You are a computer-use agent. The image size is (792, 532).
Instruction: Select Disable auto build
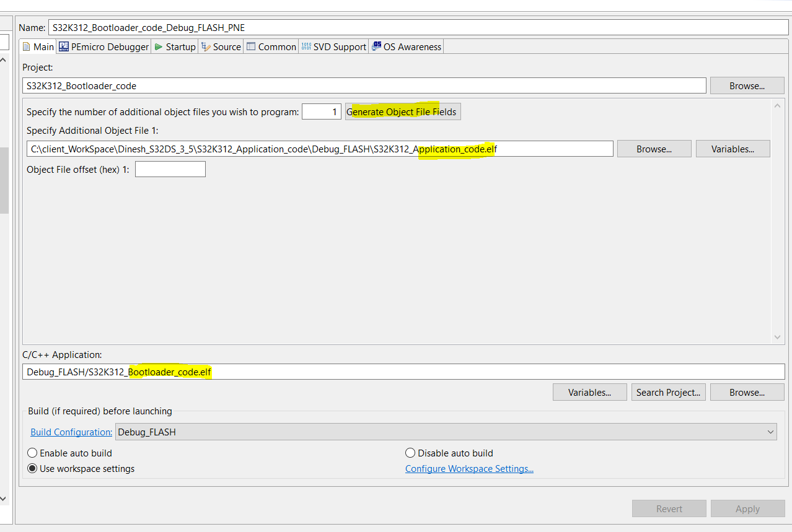(x=410, y=453)
